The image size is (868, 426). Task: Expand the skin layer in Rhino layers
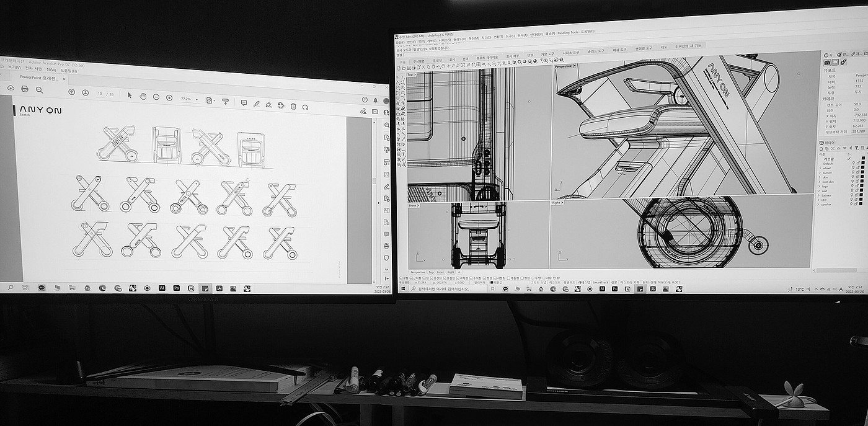tap(820, 177)
